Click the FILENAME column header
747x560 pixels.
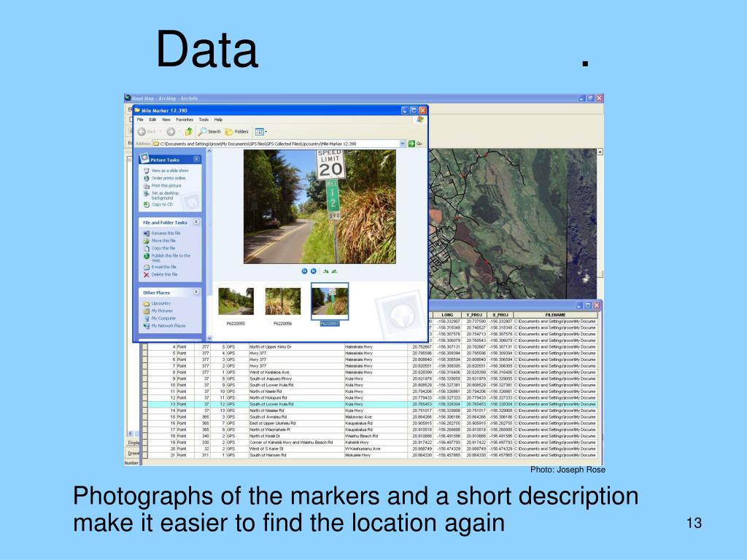point(555,315)
